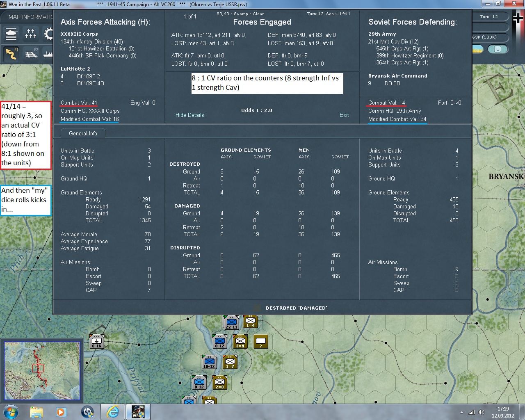The height and width of the screenshot is (420, 525).
Task: Open the gear settings icon
Action: pyautogui.click(x=48, y=34)
